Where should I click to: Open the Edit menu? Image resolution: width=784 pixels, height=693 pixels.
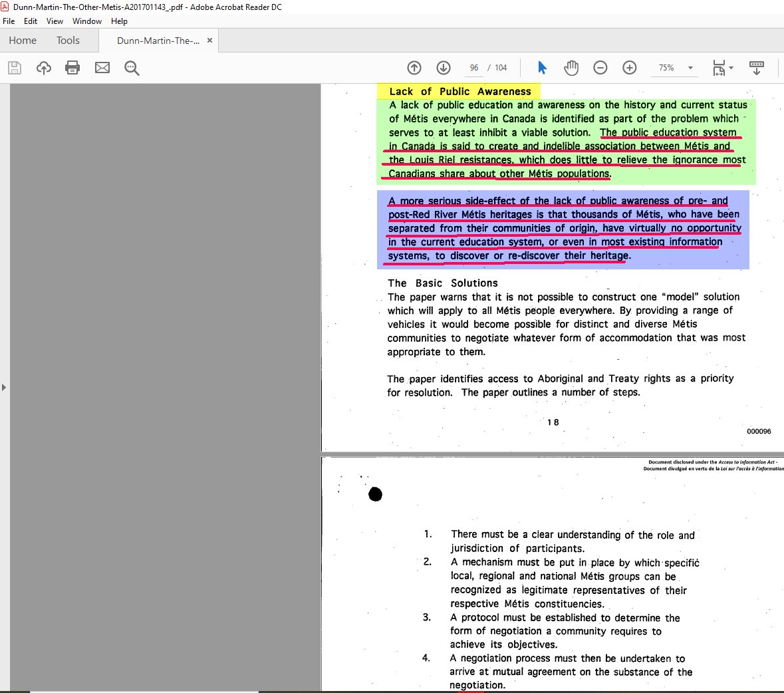coord(31,21)
